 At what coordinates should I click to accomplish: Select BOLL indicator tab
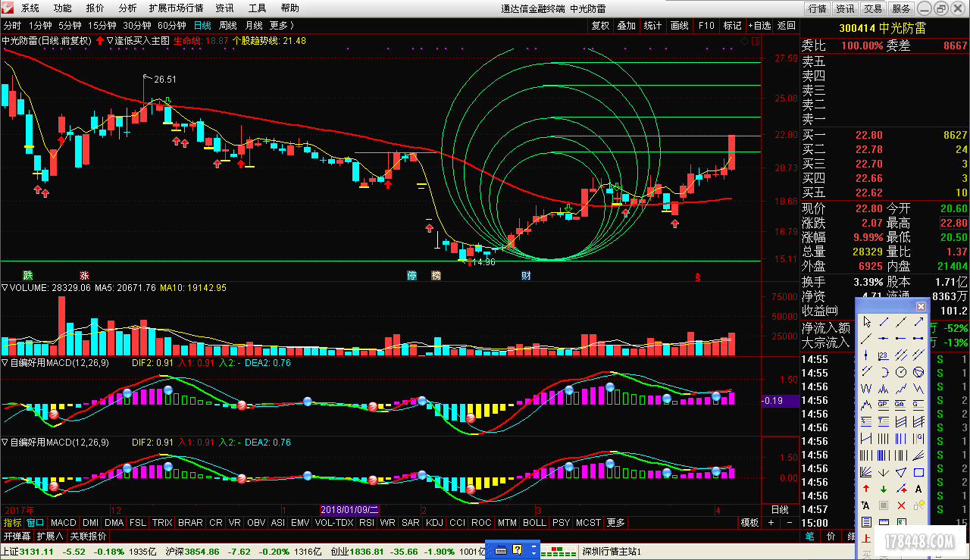click(534, 523)
